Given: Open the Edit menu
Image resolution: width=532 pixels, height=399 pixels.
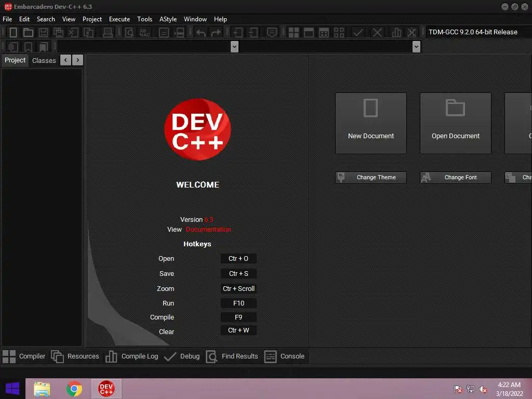Looking at the screenshot, I should click(x=24, y=19).
